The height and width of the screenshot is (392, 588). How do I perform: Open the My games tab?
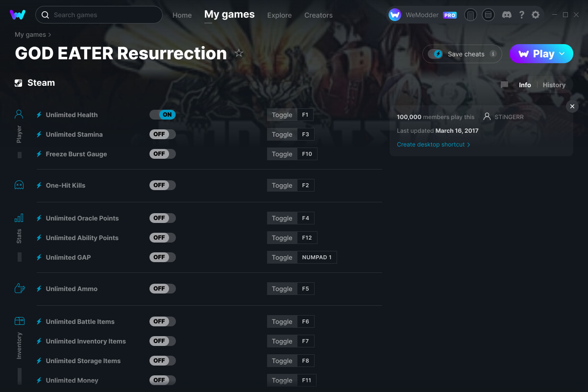(229, 15)
